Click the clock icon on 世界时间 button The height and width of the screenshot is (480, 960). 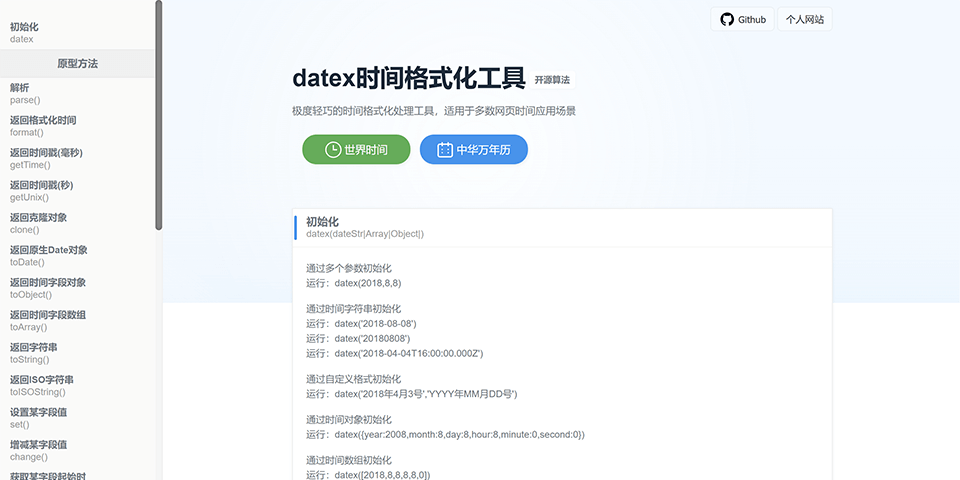333,150
